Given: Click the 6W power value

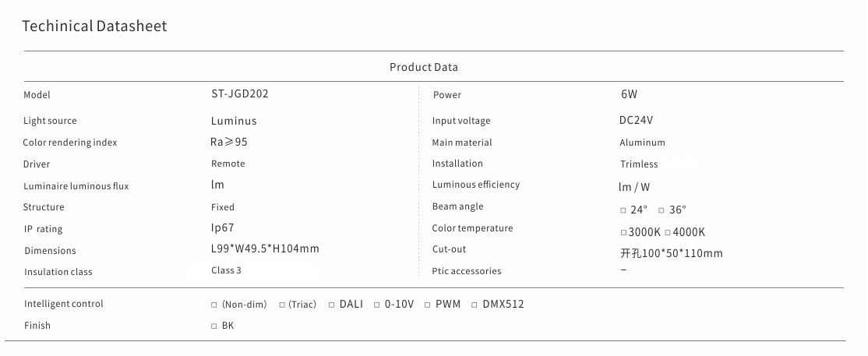Looking at the screenshot, I should (629, 94).
